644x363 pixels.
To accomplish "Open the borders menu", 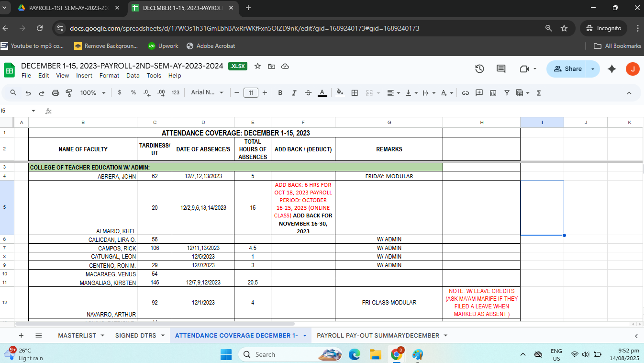I will click(355, 93).
